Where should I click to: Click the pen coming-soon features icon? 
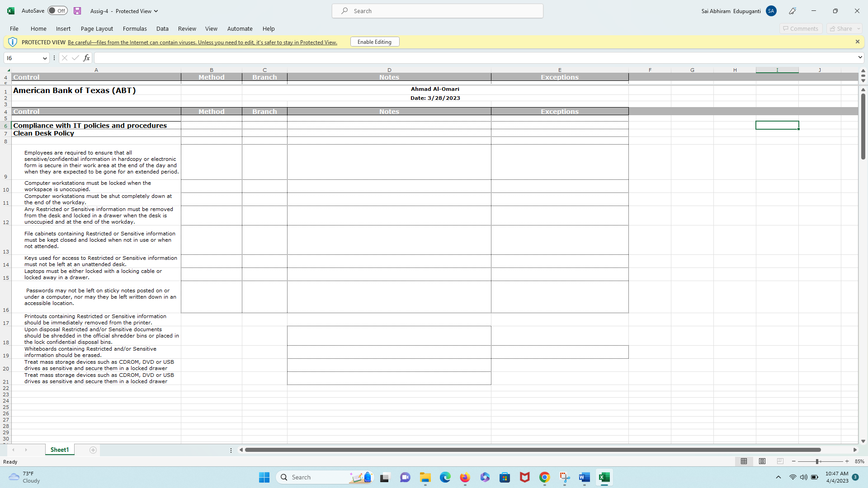pyautogui.click(x=793, y=11)
